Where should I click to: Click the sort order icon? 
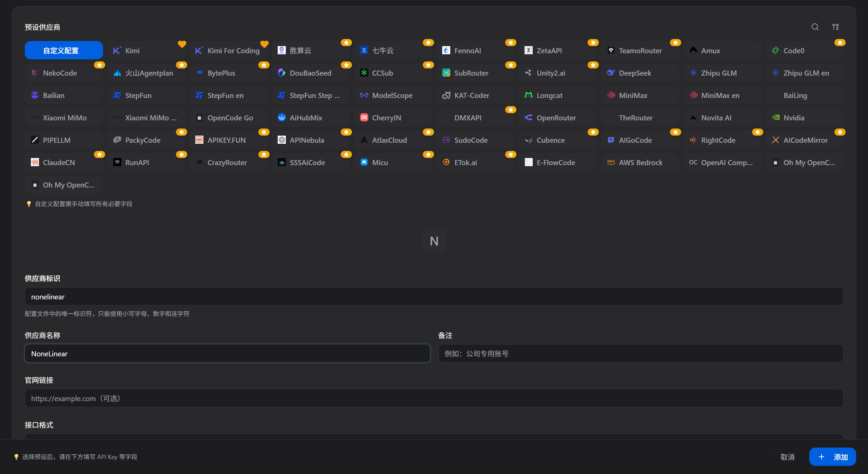pos(835,27)
